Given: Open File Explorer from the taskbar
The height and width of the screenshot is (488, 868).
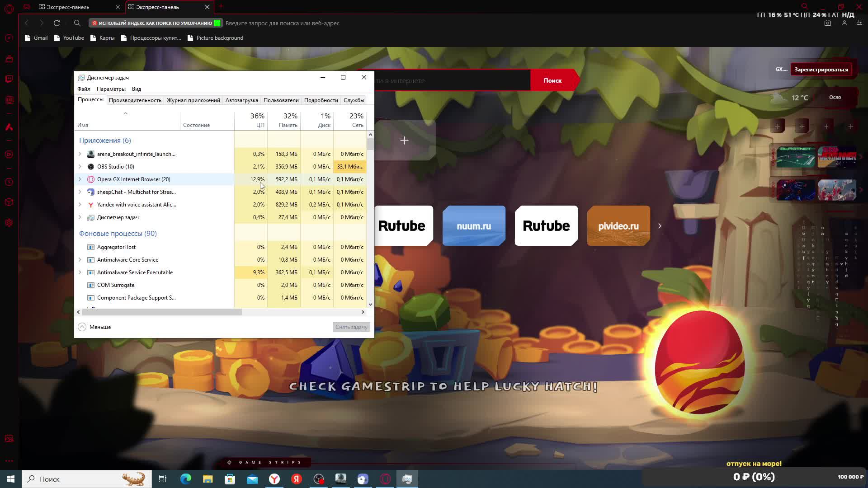Looking at the screenshot, I should (x=208, y=479).
